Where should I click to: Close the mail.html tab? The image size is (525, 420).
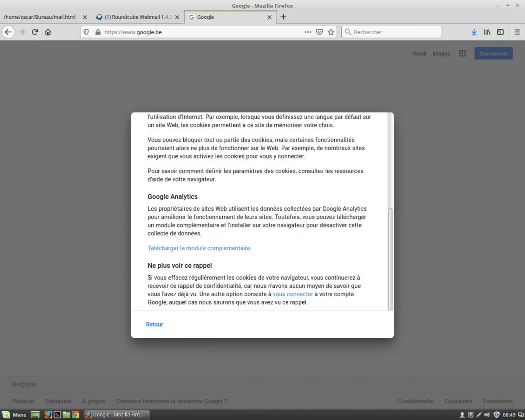click(x=85, y=17)
